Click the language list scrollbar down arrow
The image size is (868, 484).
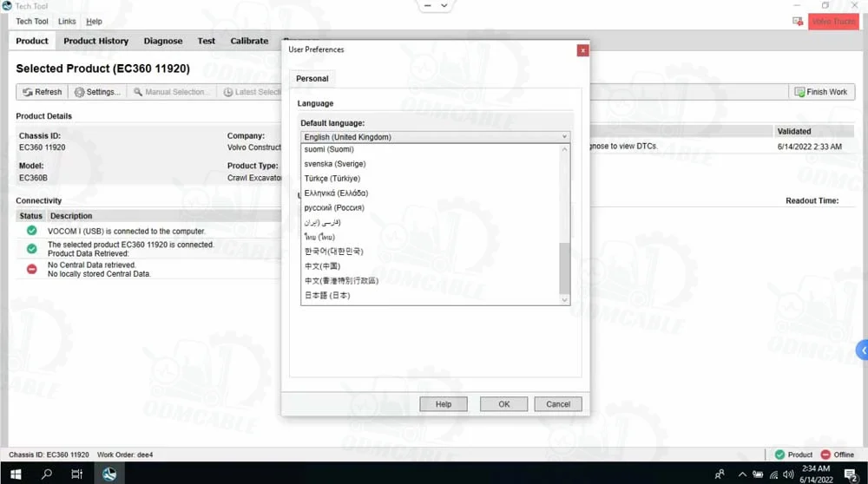pos(565,299)
